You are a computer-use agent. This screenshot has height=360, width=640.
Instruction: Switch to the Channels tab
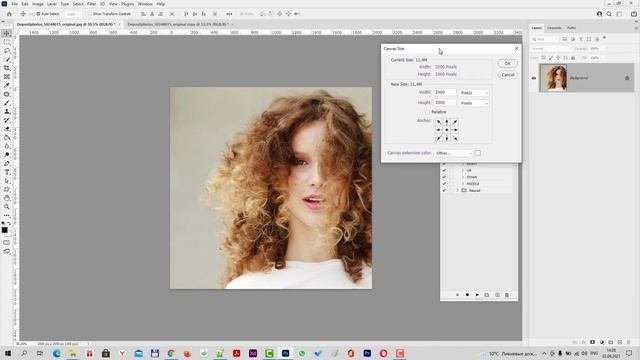pyautogui.click(x=554, y=28)
